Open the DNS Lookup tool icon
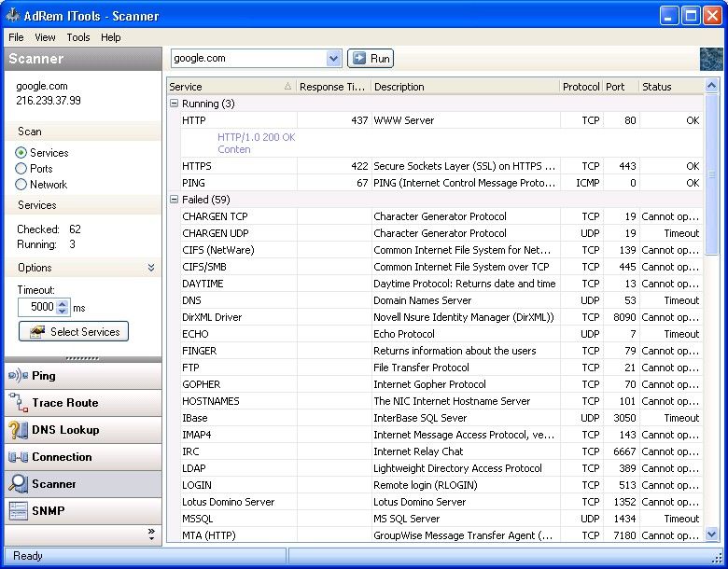Image resolution: width=728 pixels, height=569 pixels. point(18,430)
